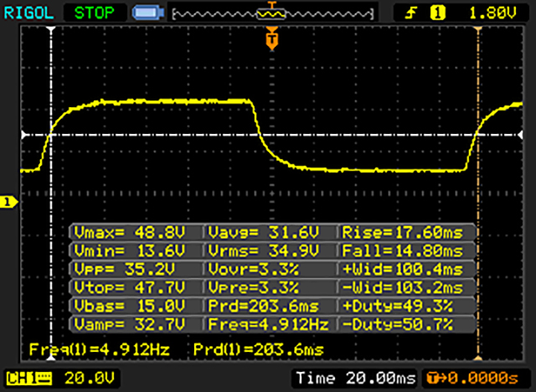Click the waveform memory overview bar
536x392 pixels.
pos(272,14)
